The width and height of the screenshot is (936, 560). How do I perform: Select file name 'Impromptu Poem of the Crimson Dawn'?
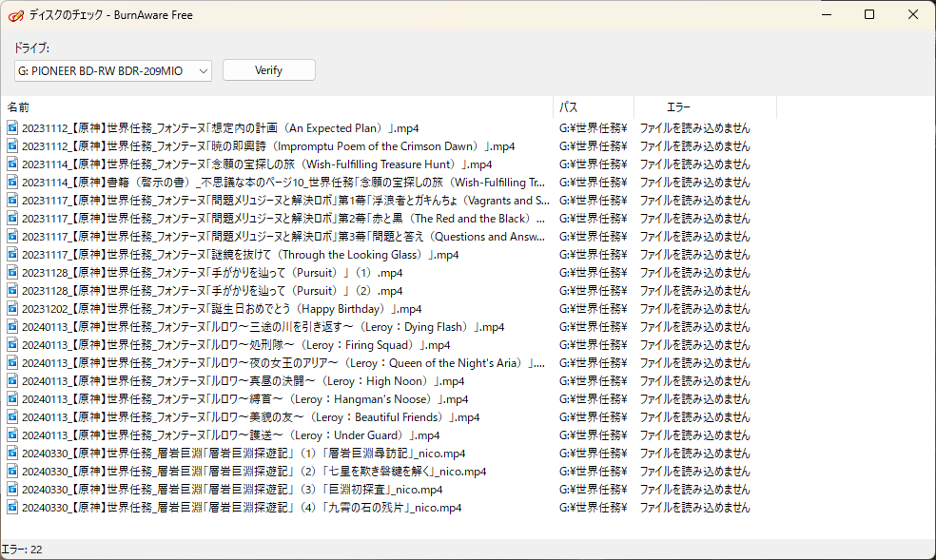(x=268, y=146)
